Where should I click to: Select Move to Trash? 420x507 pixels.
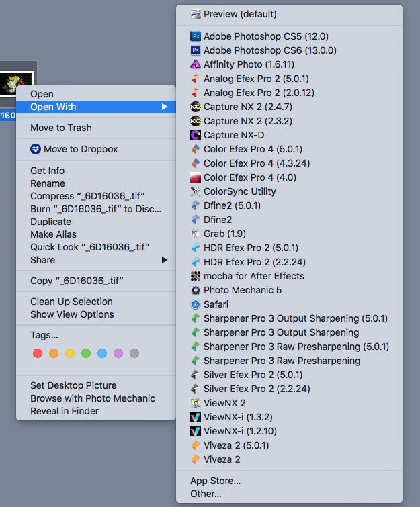96,128
